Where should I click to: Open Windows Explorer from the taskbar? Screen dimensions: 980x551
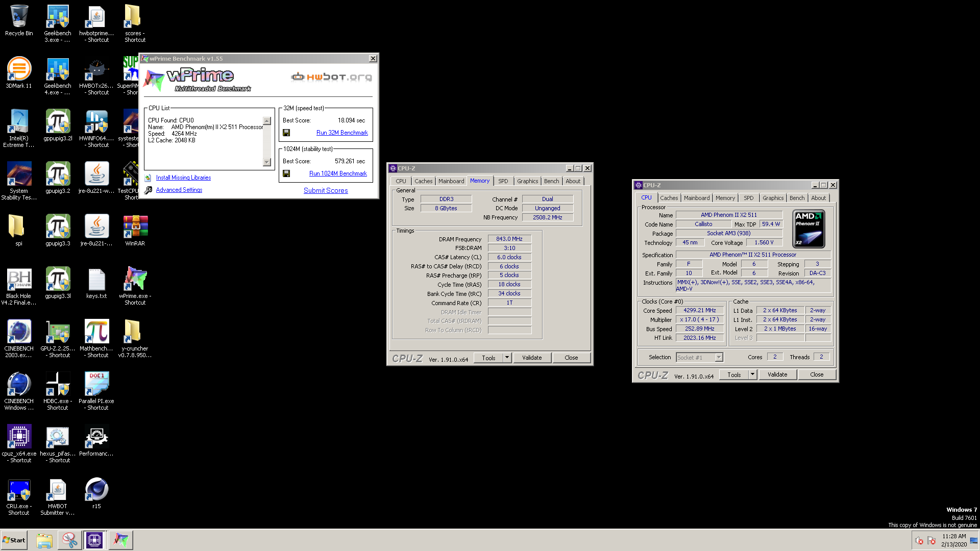(x=44, y=540)
